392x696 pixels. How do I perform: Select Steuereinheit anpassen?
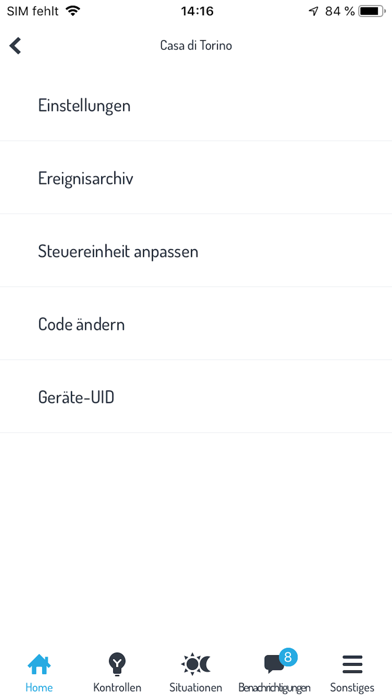196,251
